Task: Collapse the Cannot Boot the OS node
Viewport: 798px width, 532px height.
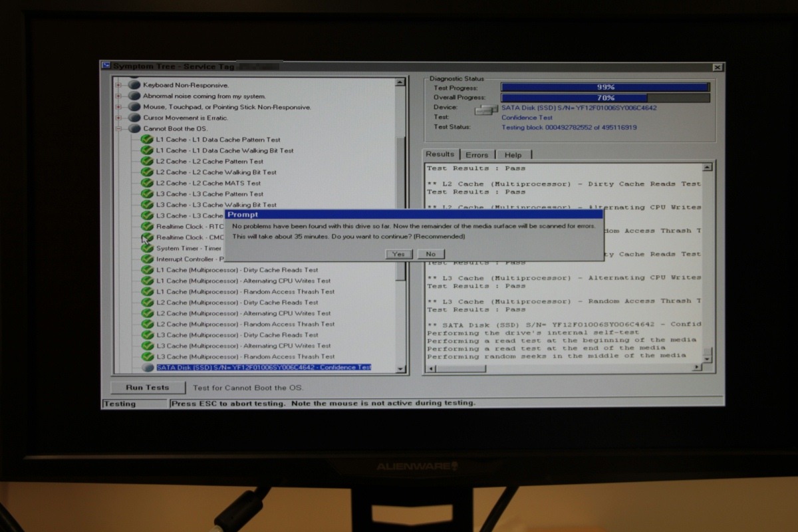Action: pyautogui.click(x=119, y=129)
